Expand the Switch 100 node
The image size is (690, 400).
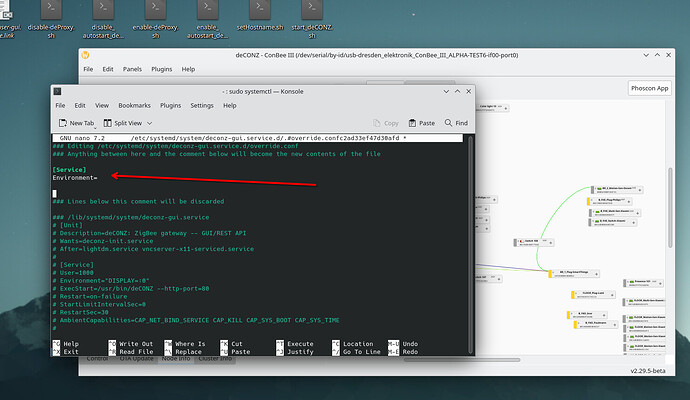pyautogui.click(x=550, y=242)
